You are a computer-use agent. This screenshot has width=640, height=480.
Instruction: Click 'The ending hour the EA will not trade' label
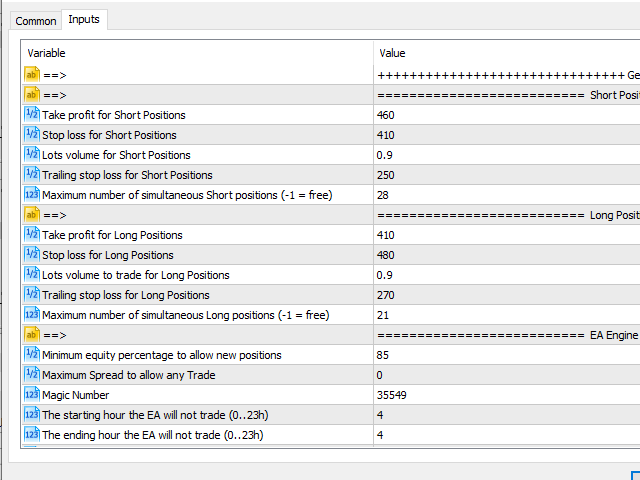[153, 435]
